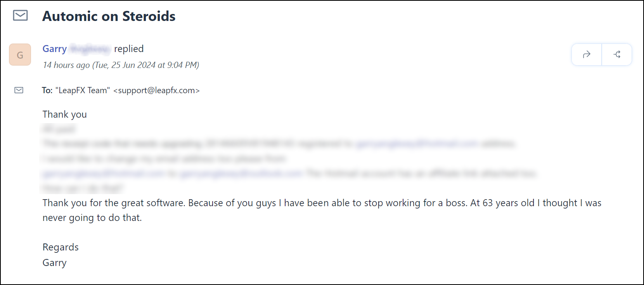644x285 pixels.
Task: Click the Regards closing line
Action: point(61,247)
